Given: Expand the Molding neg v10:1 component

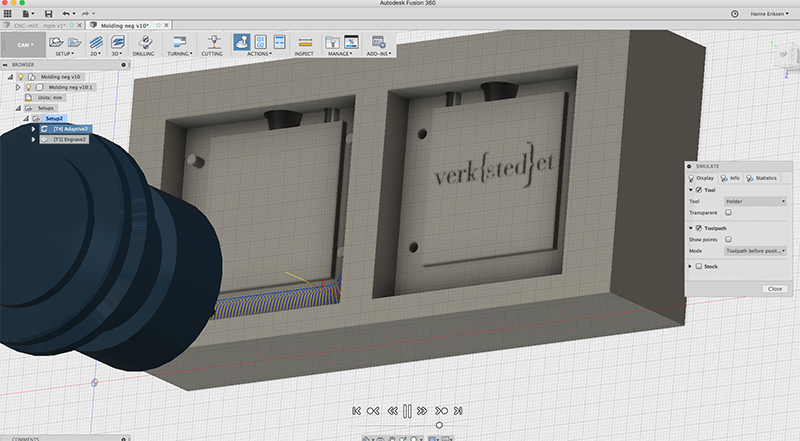Looking at the screenshot, I should coord(18,87).
